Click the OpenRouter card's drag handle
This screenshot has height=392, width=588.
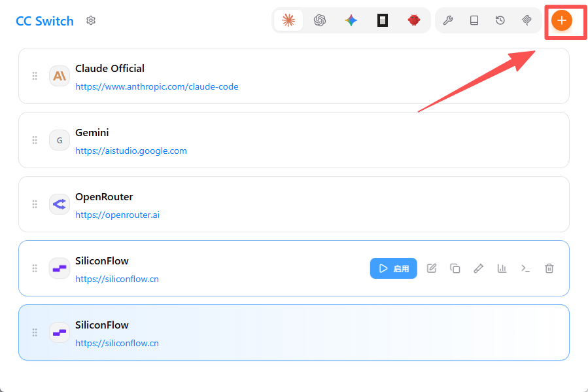click(35, 204)
